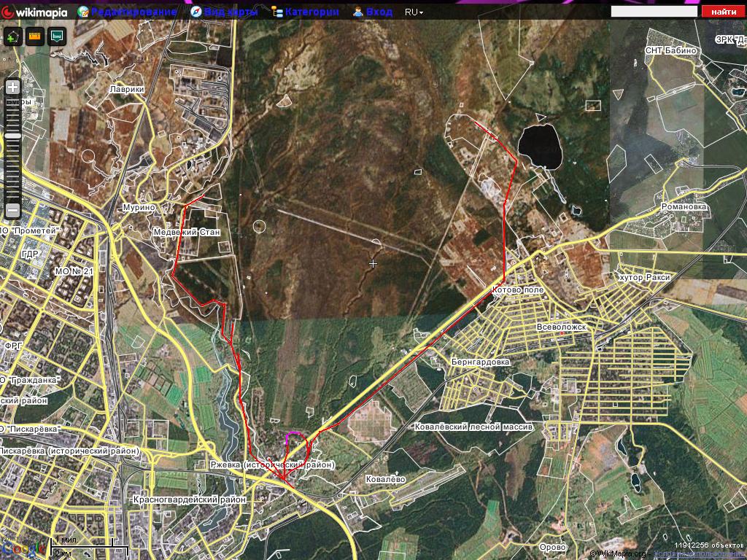
Task: Open the map link/embed tool icon
Action: [57, 36]
